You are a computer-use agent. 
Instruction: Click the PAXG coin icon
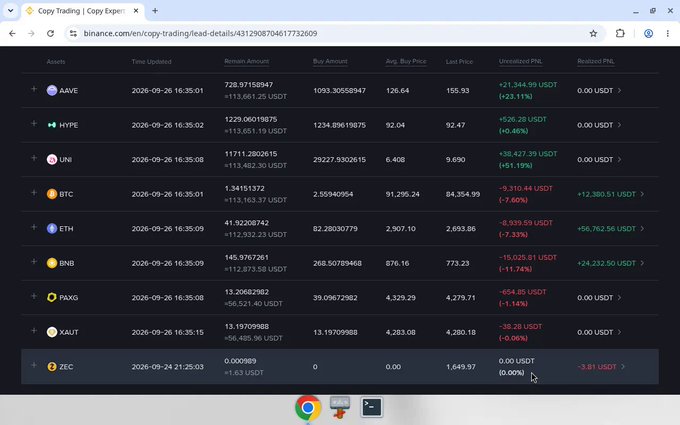(52, 298)
